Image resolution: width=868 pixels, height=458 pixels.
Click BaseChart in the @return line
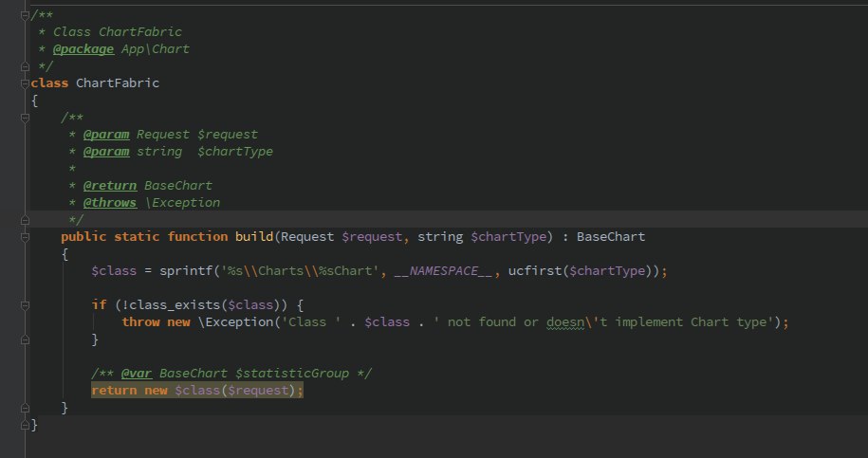click(178, 186)
